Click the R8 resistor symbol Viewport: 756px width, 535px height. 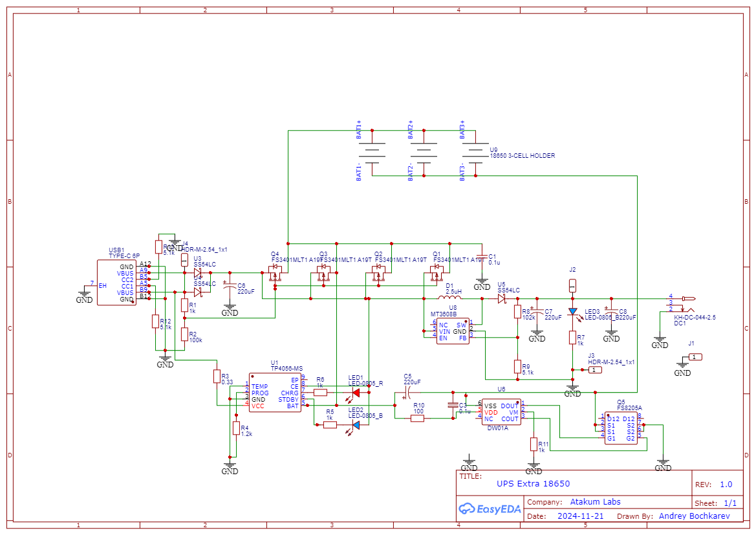pos(518,312)
